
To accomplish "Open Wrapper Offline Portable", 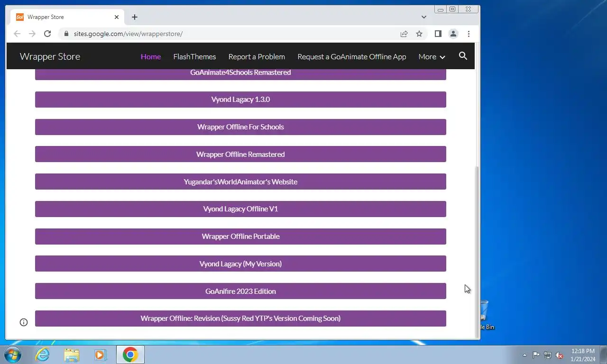I will (240, 237).
